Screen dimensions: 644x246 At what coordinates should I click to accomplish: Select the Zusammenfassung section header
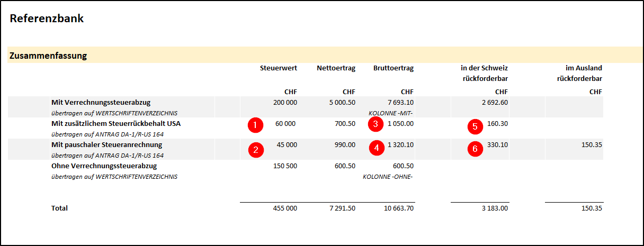[48, 55]
